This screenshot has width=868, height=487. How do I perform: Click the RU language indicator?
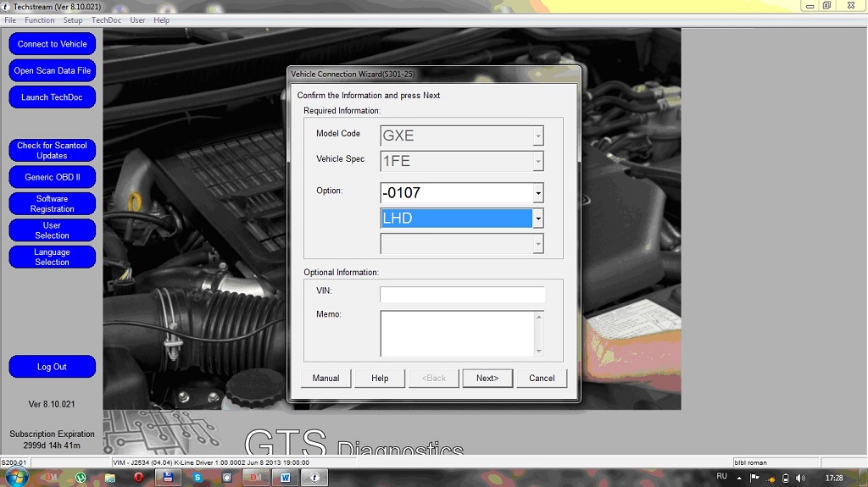coord(722,477)
